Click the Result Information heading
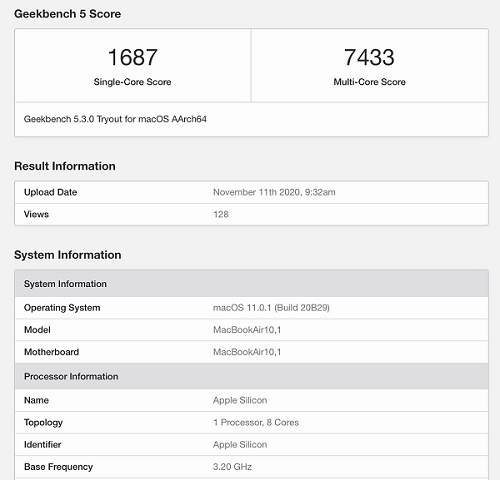The height and width of the screenshot is (480, 500). 65,166
